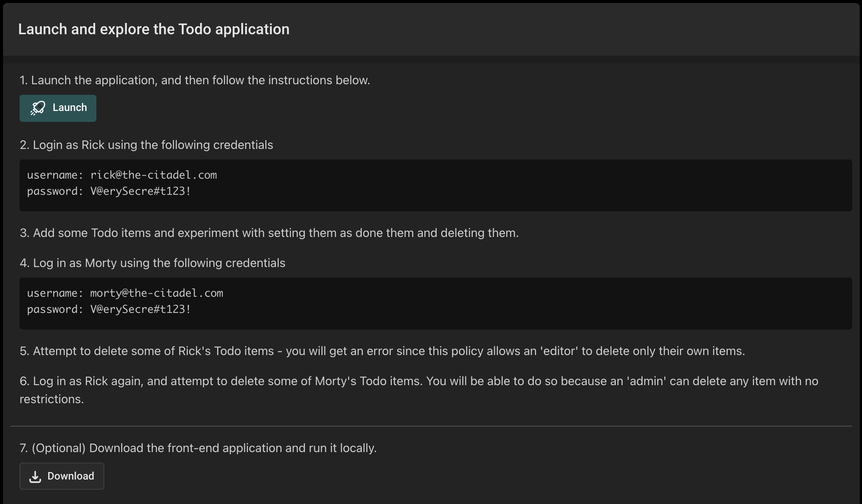Click the horizontal divider above step 7

coord(431,426)
